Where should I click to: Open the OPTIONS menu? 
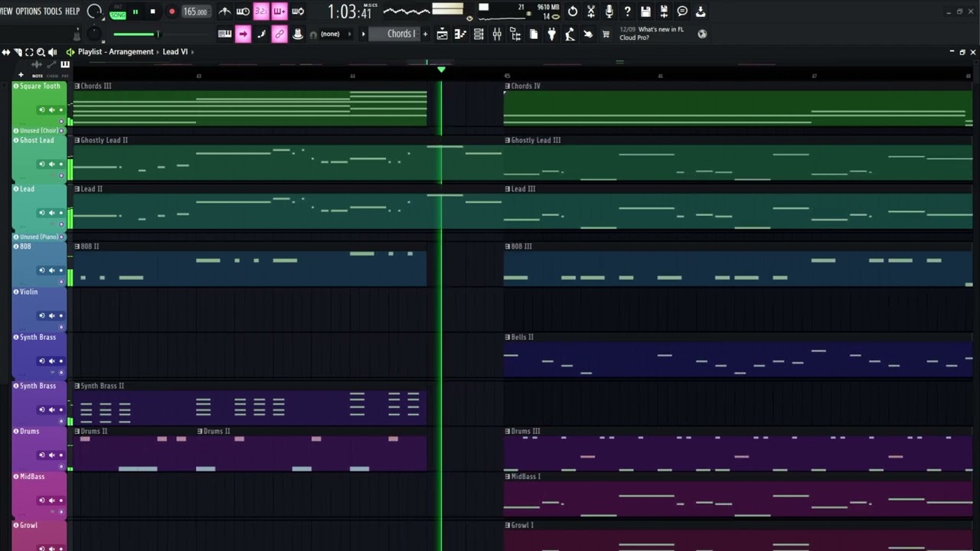click(x=28, y=11)
